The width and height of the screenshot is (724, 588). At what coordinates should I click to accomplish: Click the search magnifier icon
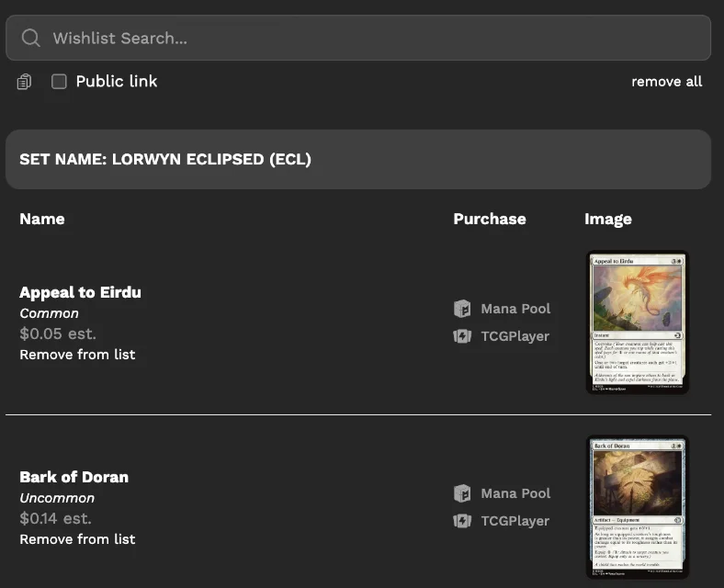pyautogui.click(x=30, y=38)
